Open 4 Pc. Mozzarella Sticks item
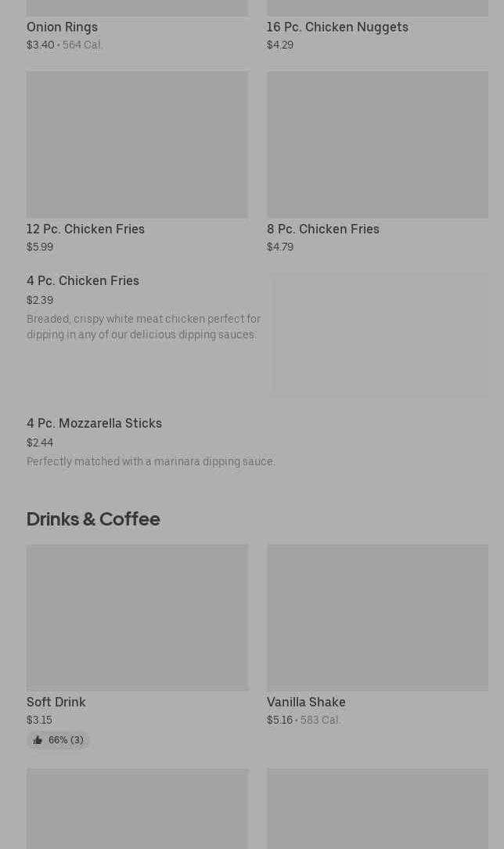Image resolution: width=504 pixels, height=849 pixels. [x=257, y=442]
